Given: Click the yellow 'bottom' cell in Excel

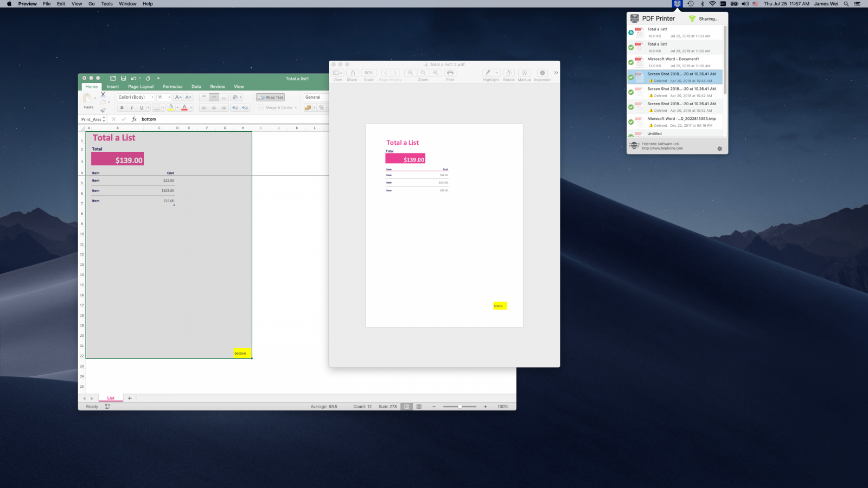Looking at the screenshot, I should point(242,353).
